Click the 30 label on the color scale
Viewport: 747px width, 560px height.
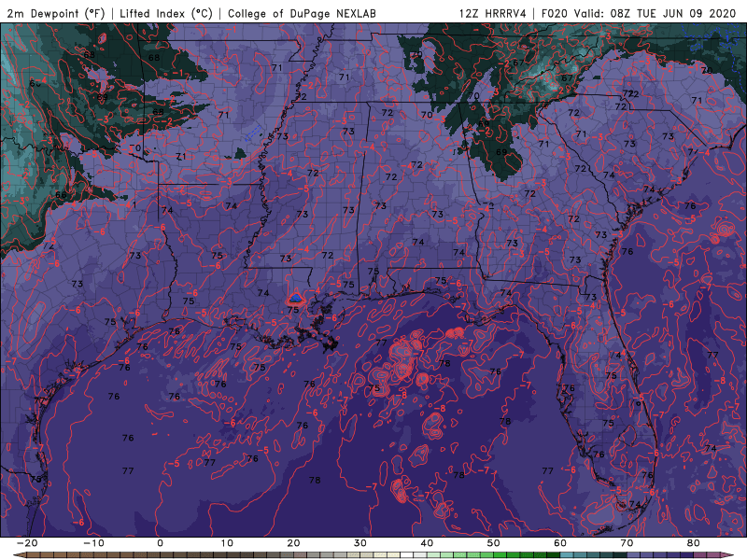[360, 543]
